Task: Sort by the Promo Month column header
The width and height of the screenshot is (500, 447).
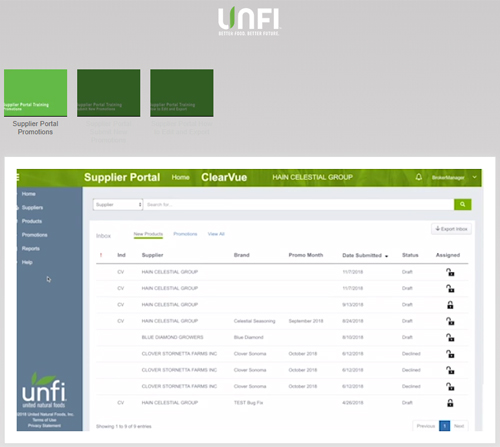Action: [x=306, y=255]
